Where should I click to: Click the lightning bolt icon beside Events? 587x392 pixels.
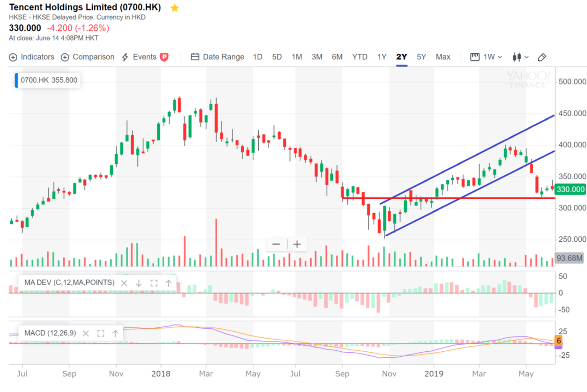125,57
